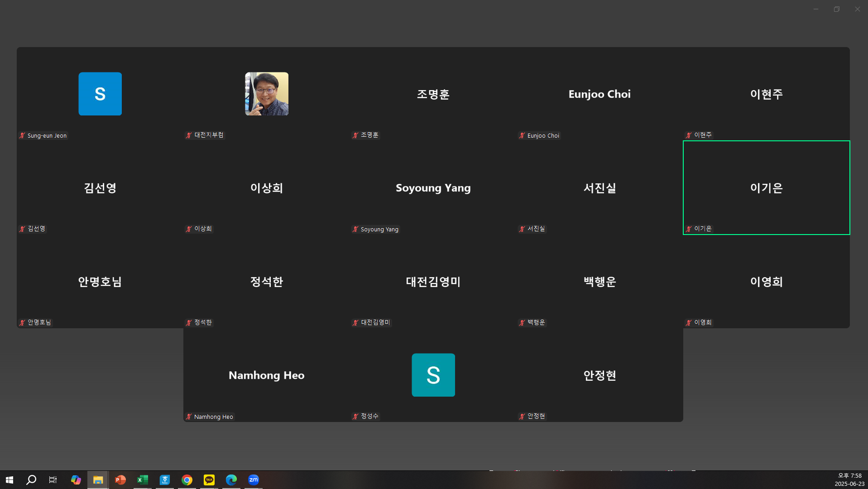Click the muted mic icon beside 조명훈 label
The image size is (868, 489).
(355, 135)
